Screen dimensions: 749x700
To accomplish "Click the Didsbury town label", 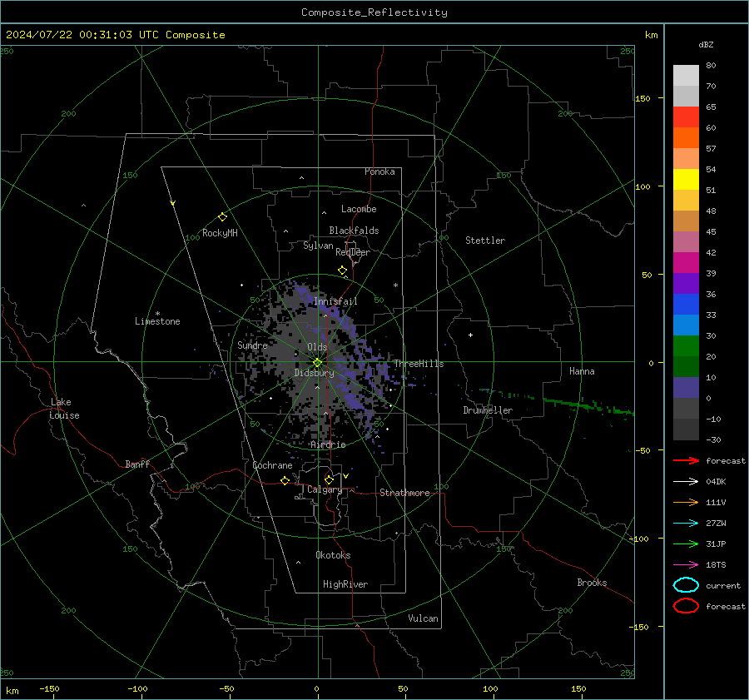I will click(314, 373).
